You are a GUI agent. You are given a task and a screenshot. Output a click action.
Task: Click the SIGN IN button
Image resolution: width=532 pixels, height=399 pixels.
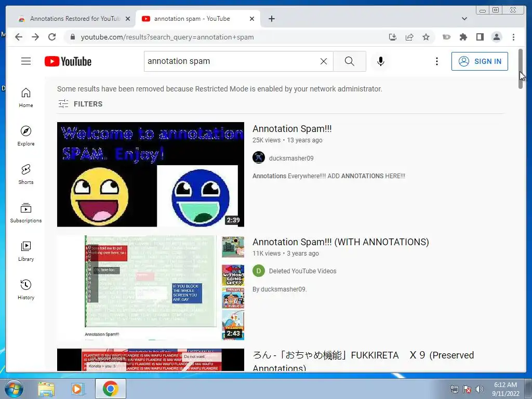(480, 61)
